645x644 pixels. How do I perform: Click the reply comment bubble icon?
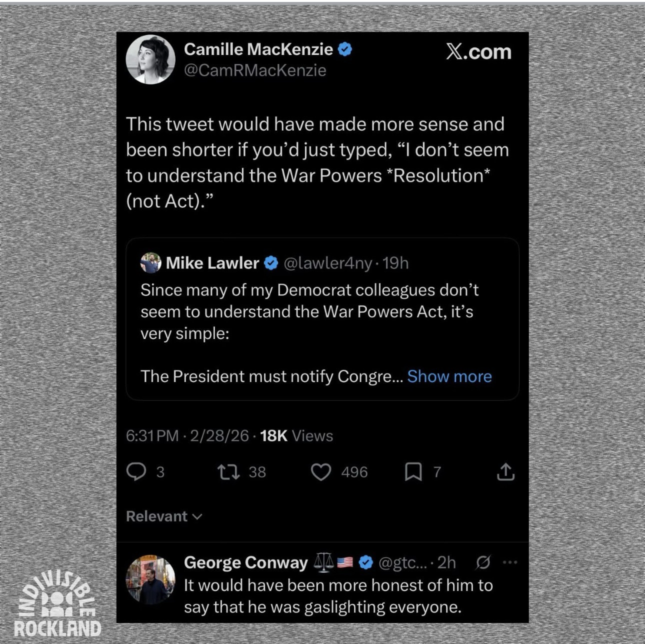coord(135,471)
